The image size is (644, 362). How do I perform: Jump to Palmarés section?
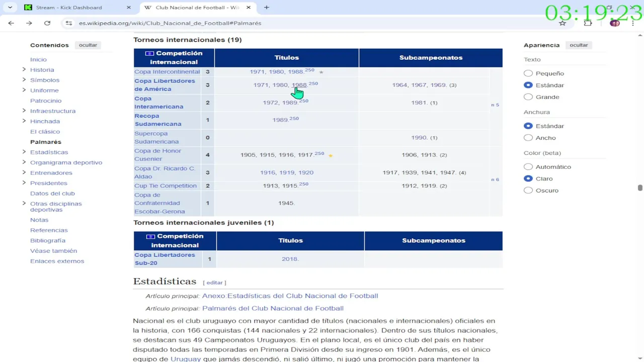(x=46, y=142)
